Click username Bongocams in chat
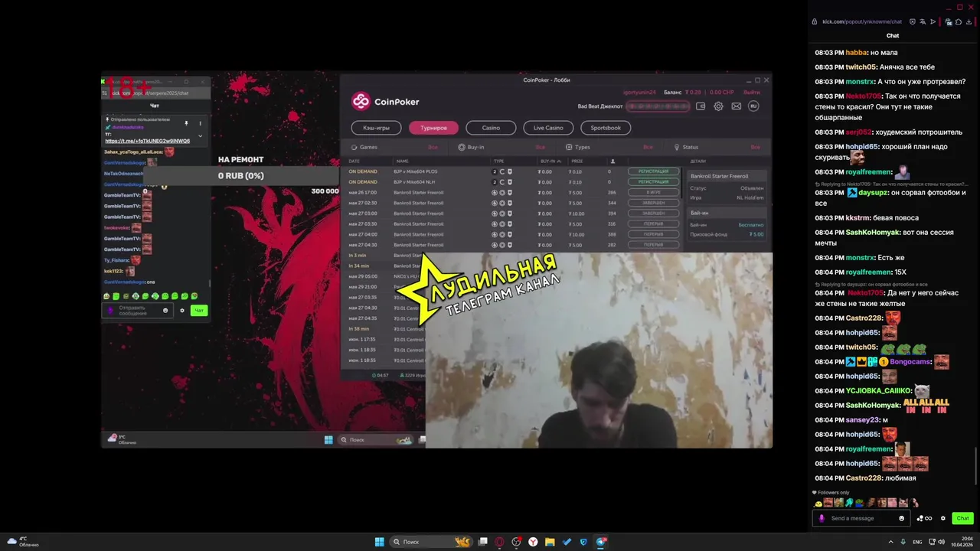The height and width of the screenshot is (551, 980). (x=911, y=361)
